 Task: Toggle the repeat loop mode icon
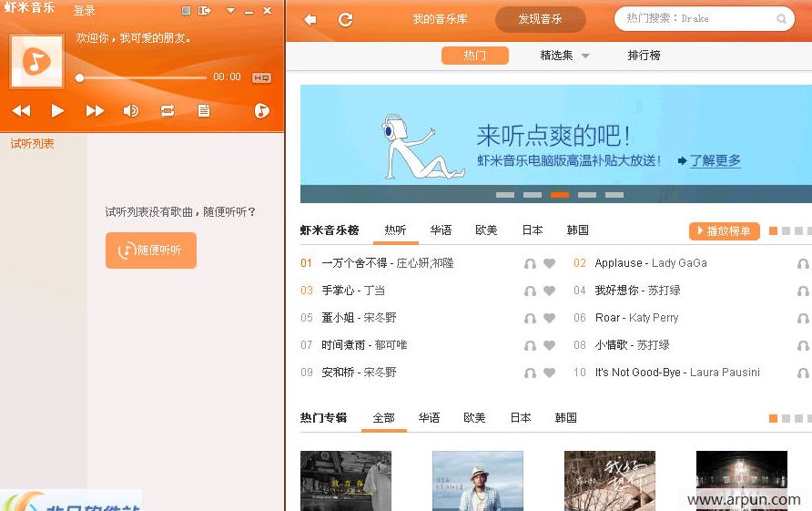point(167,110)
